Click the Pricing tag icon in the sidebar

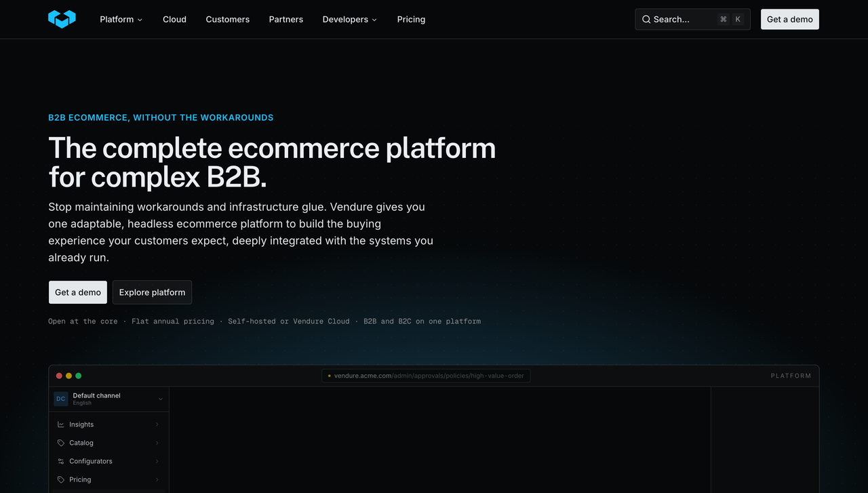[x=61, y=479]
